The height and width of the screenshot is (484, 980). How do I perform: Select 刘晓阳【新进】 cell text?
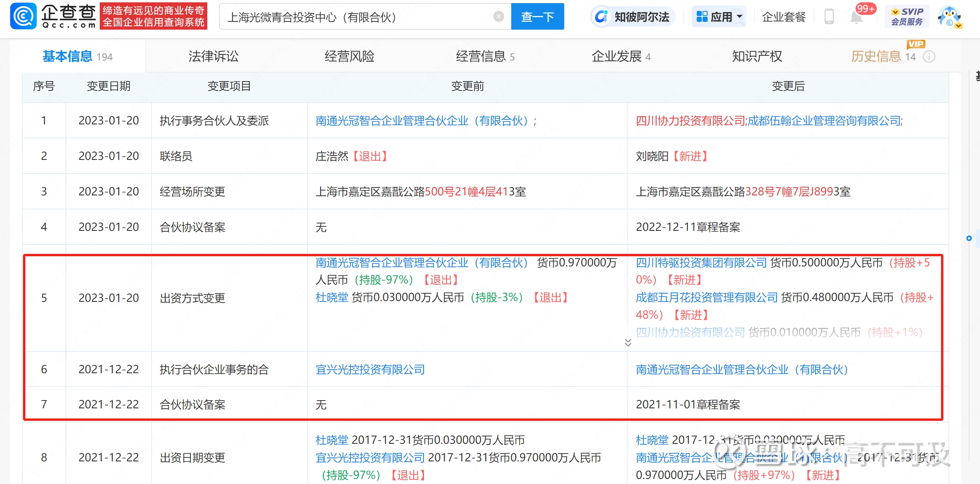[673, 156]
